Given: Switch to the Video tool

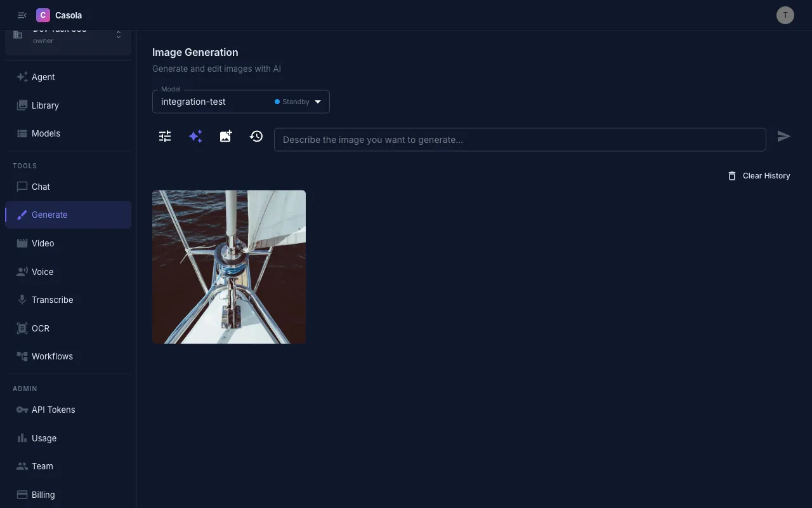Looking at the screenshot, I should 43,243.
